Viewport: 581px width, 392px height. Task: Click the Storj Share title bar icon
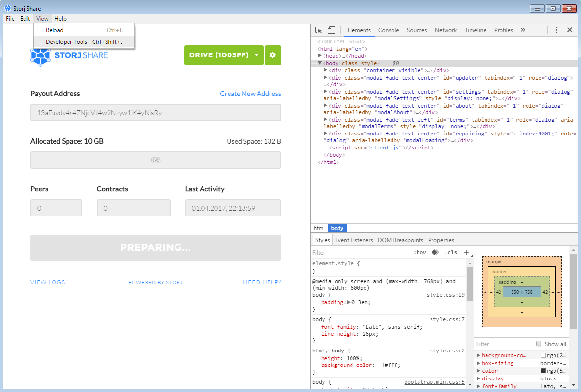pos(8,8)
